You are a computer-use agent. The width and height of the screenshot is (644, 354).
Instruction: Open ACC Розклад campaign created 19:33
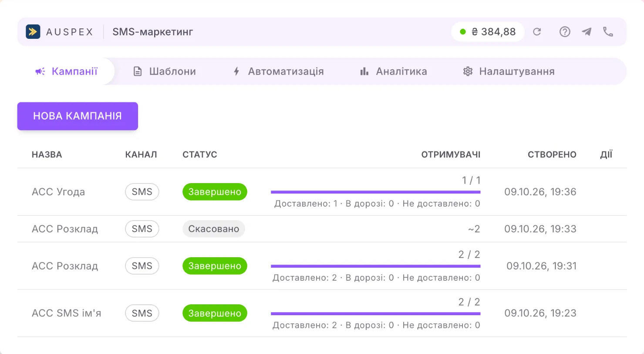[65, 229]
